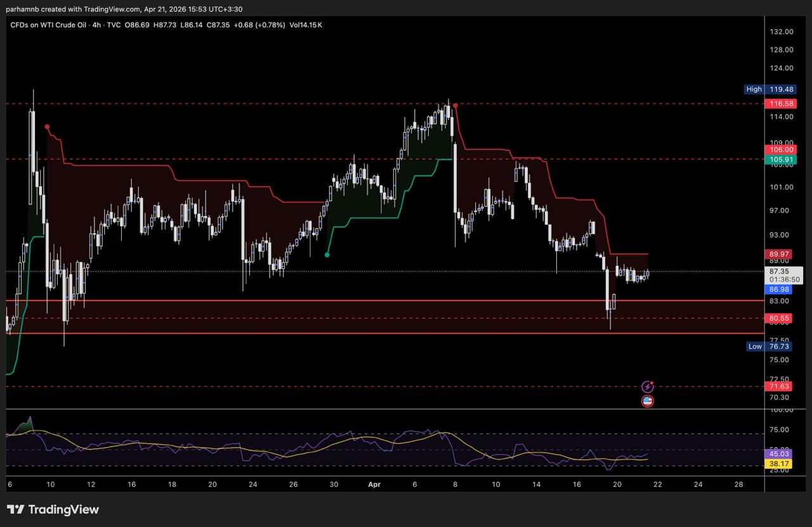The width and height of the screenshot is (812, 527).
Task: Click the current price 87.35 countdown label
Action: point(785,275)
